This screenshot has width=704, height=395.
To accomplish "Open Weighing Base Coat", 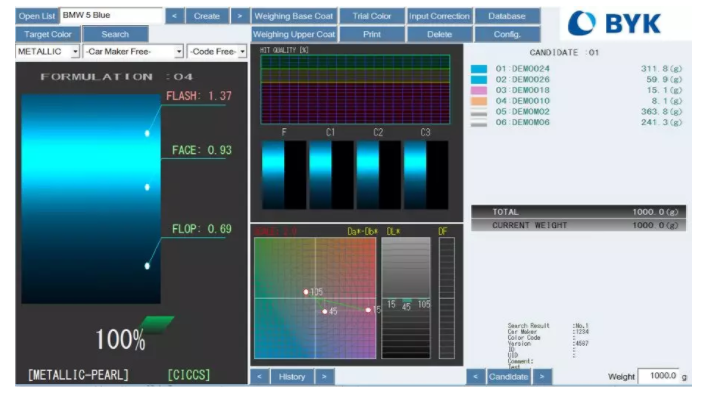I will pyautogui.click(x=294, y=16).
